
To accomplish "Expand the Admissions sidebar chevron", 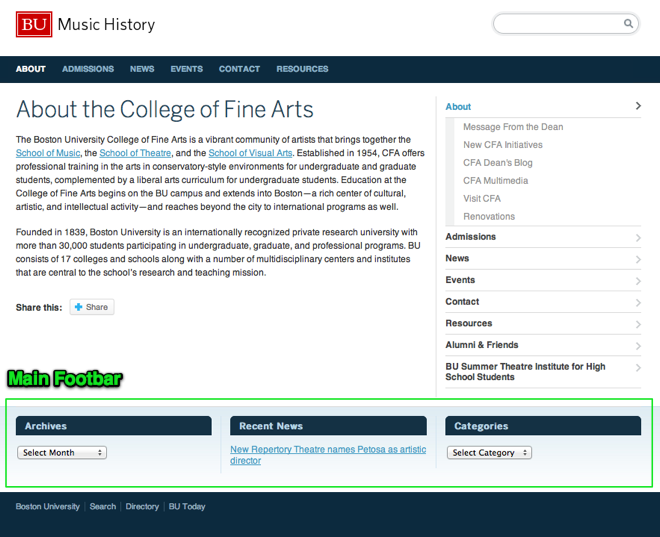I will pyautogui.click(x=638, y=238).
